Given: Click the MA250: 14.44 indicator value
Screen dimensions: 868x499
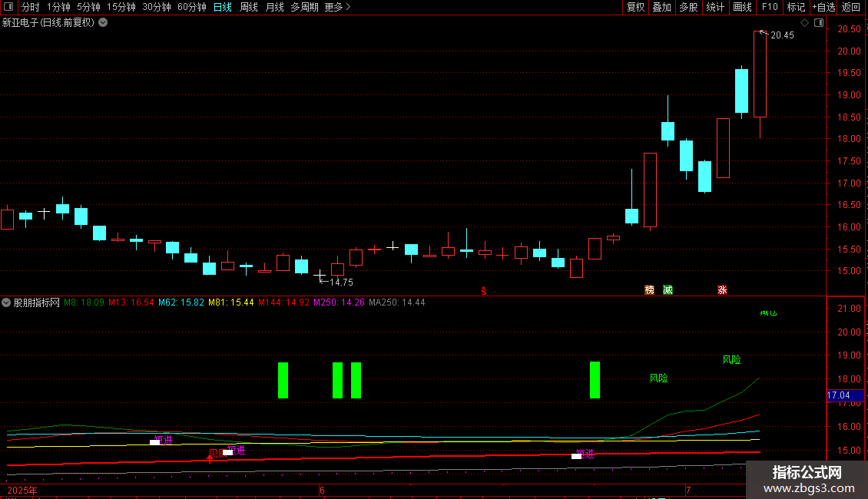Looking at the screenshot, I should click(397, 302).
